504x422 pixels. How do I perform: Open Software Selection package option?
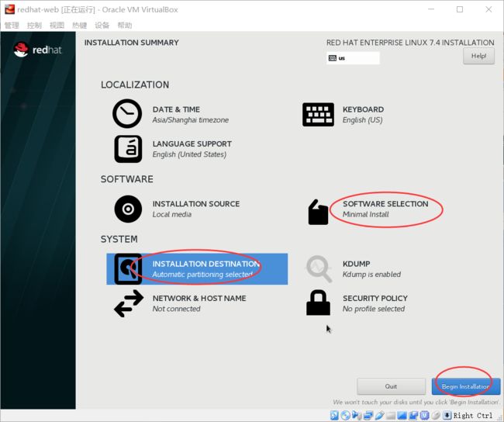tap(318, 212)
